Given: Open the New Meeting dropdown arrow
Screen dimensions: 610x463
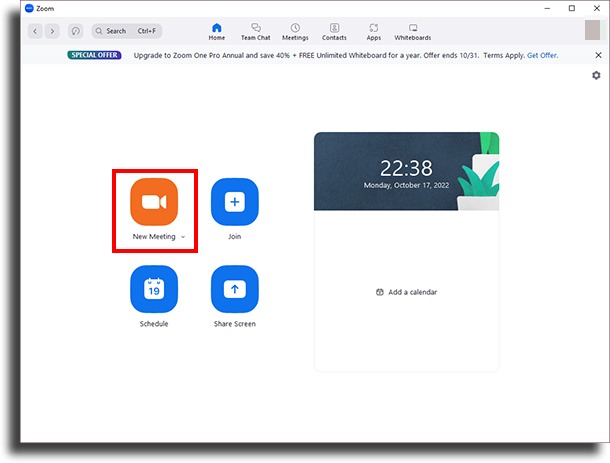Looking at the screenshot, I should (x=183, y=237).
